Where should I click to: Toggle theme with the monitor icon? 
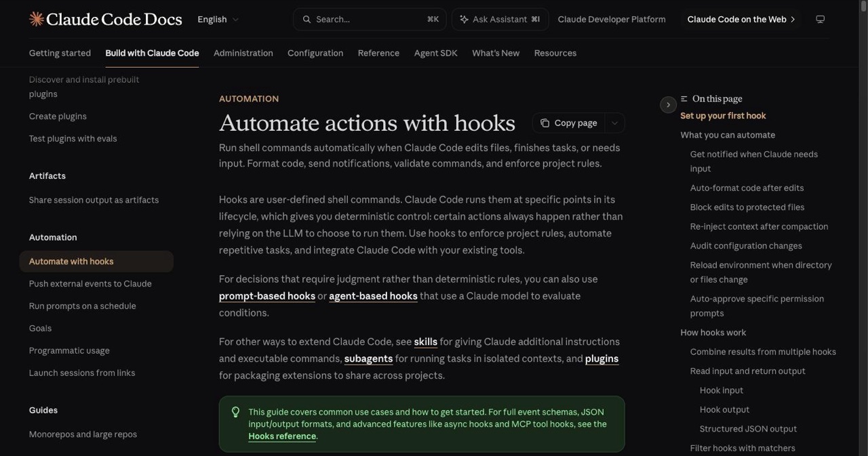coord(820,20)
